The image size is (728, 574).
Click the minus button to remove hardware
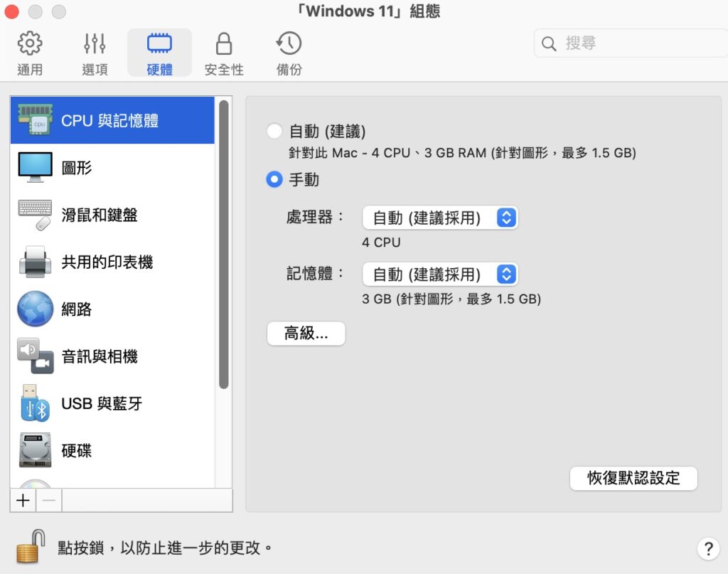(49, 501)
